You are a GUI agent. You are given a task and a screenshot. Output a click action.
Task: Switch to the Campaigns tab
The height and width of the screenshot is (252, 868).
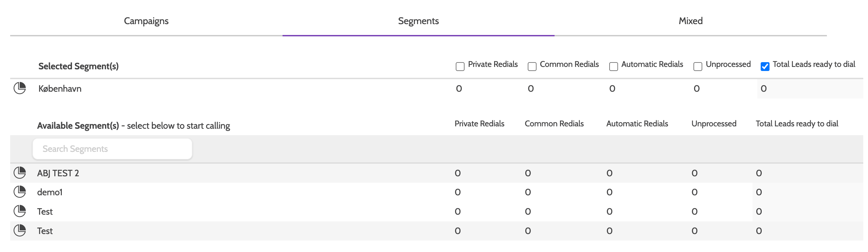[x=146, y=21]
